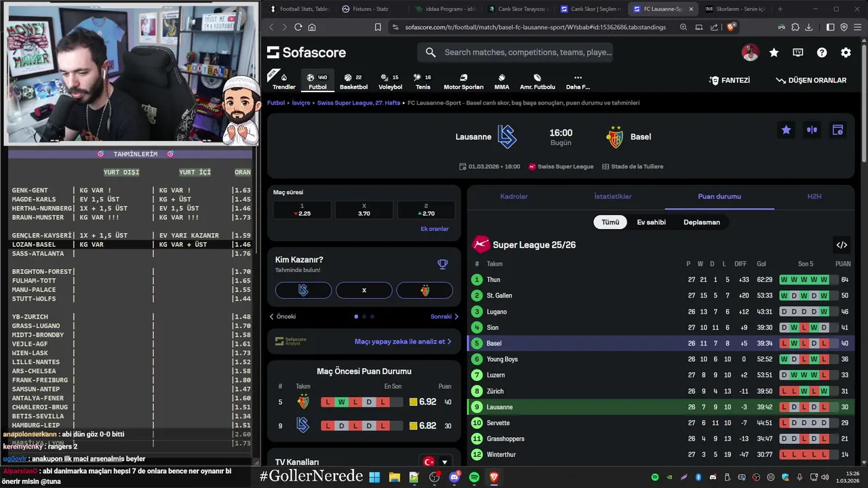
Task: Click draw odds 3.70
Action: pos(364,210)
